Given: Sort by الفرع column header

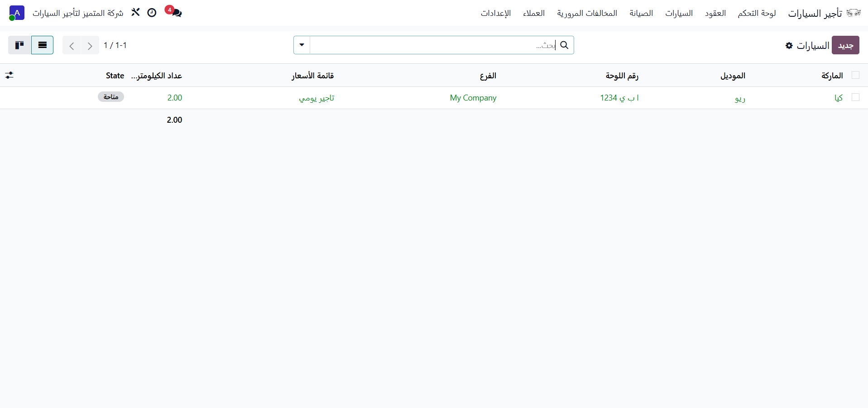Looking at the screenshot, I should click(x=488, y=75).
